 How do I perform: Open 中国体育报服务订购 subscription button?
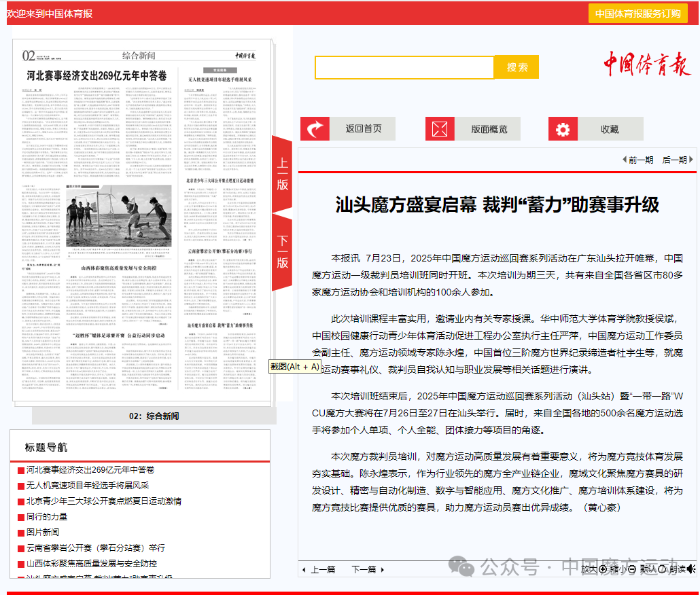point(637,14)
